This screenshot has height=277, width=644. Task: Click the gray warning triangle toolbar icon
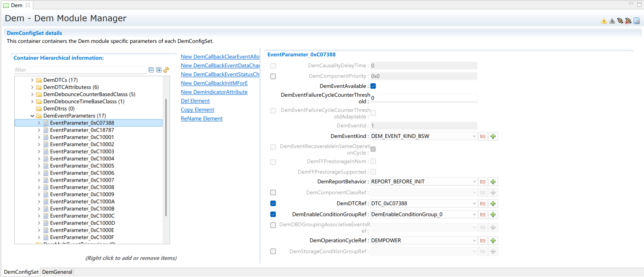tap(612, 21)
